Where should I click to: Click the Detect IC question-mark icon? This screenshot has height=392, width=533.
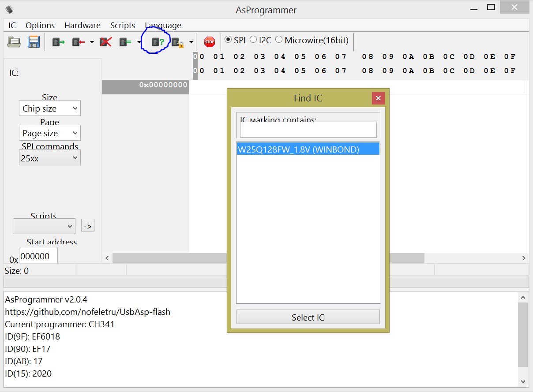click(x=158, y=42)
